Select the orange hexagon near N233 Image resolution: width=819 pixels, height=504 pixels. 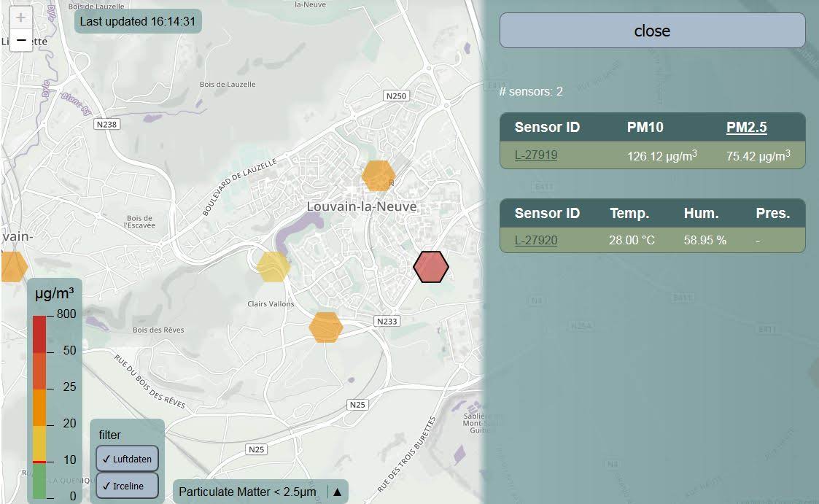click(326, 327)
